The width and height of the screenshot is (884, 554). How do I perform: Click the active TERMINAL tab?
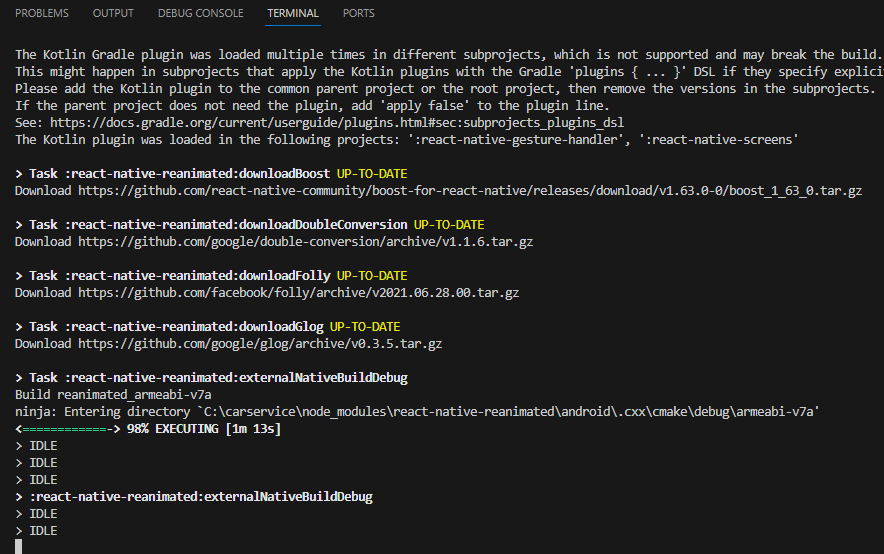point(293,13)
